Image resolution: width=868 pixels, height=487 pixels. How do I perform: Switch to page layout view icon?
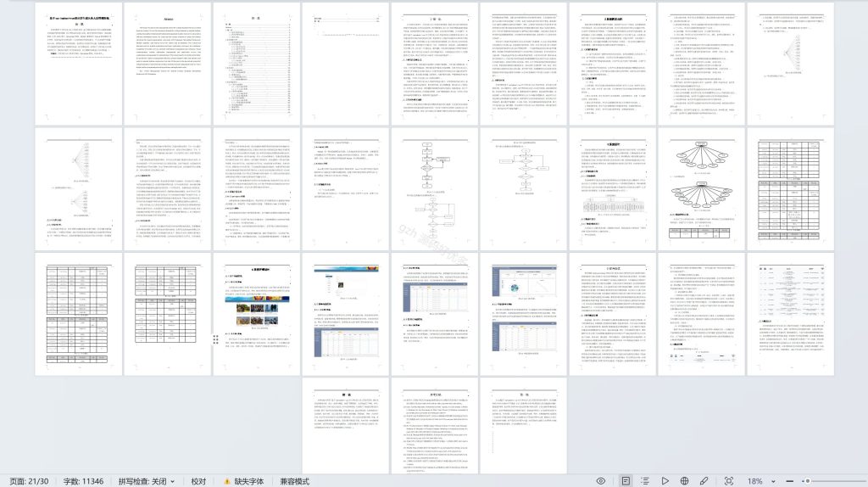[x=626, y=481]
